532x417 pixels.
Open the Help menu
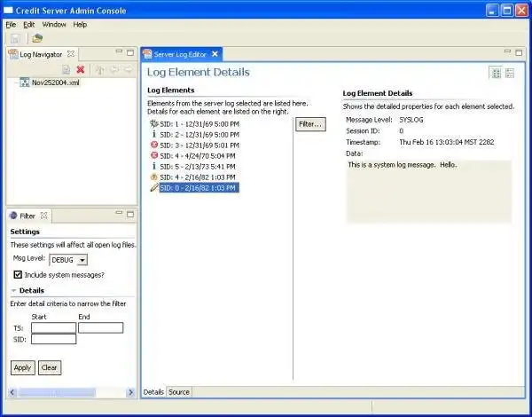coord(80,25)
